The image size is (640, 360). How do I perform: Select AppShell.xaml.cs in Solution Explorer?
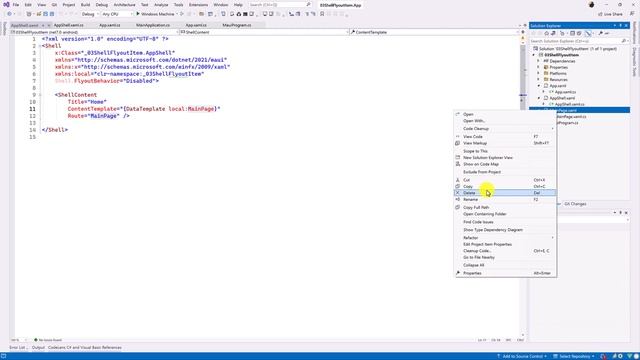(569, 104)
